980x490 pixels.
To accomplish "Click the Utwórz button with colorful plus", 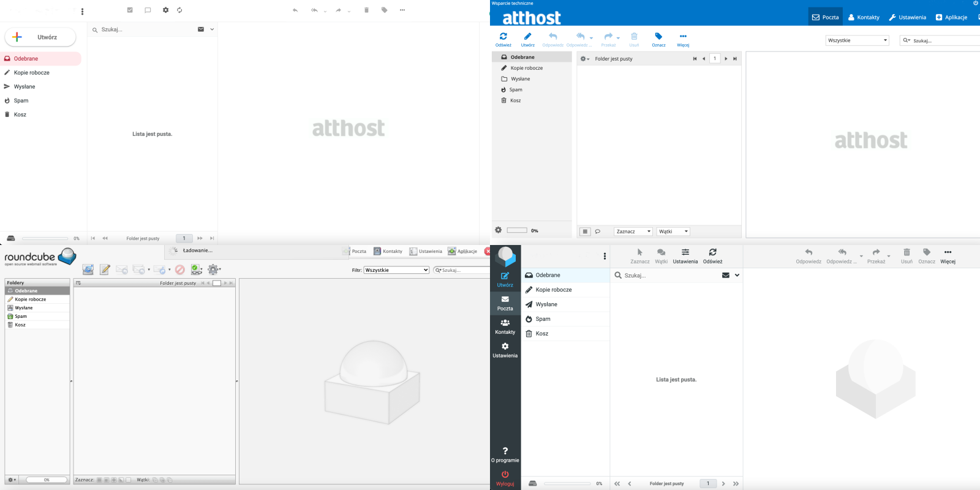I will tap(40, 37).
